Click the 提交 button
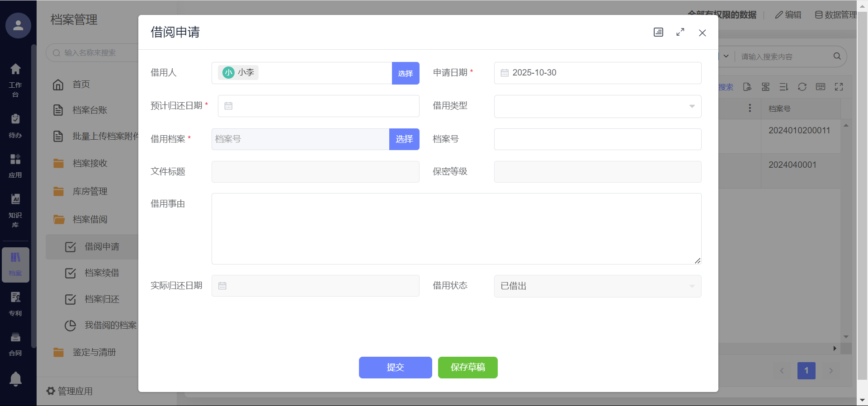 coord(395,367)
